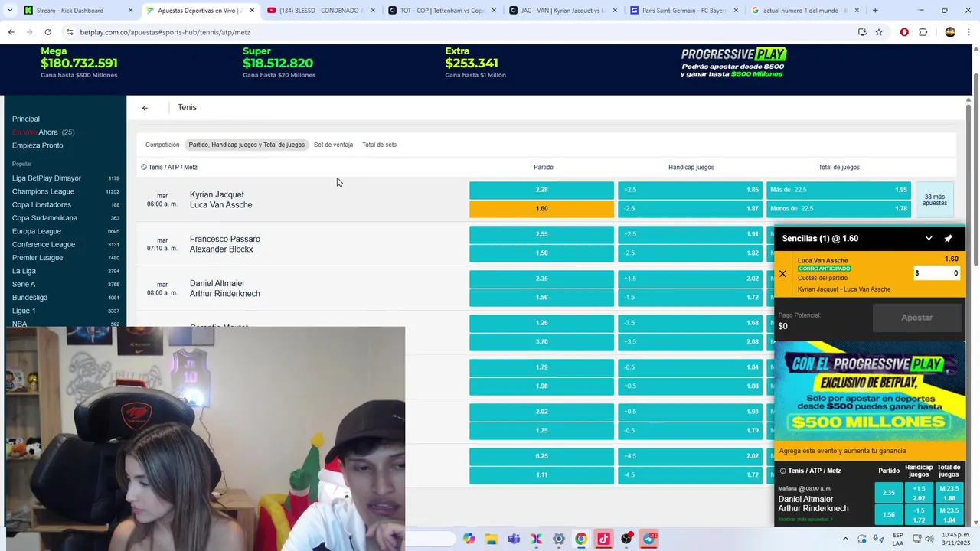Select Menos de 22.5 at 1.78
This screenshot has height=551, width=980.
click(838, 208)
